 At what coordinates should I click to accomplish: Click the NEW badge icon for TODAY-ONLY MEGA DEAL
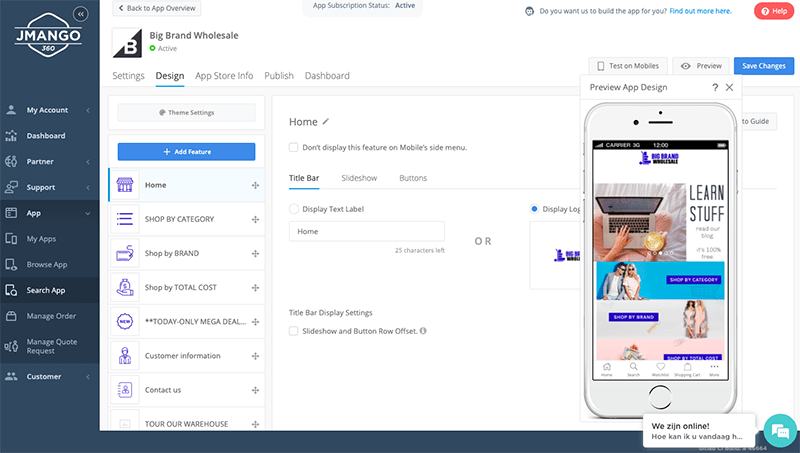pos(124,321)
